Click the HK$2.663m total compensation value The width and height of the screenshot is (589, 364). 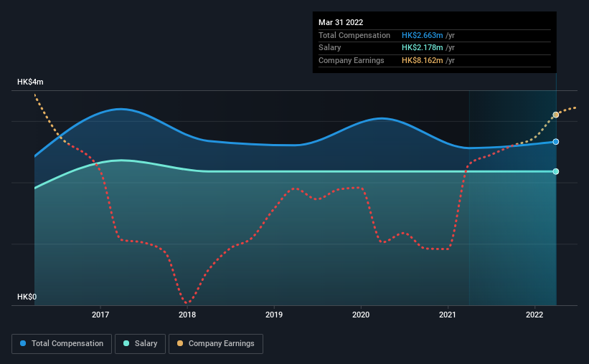[423, 35]
